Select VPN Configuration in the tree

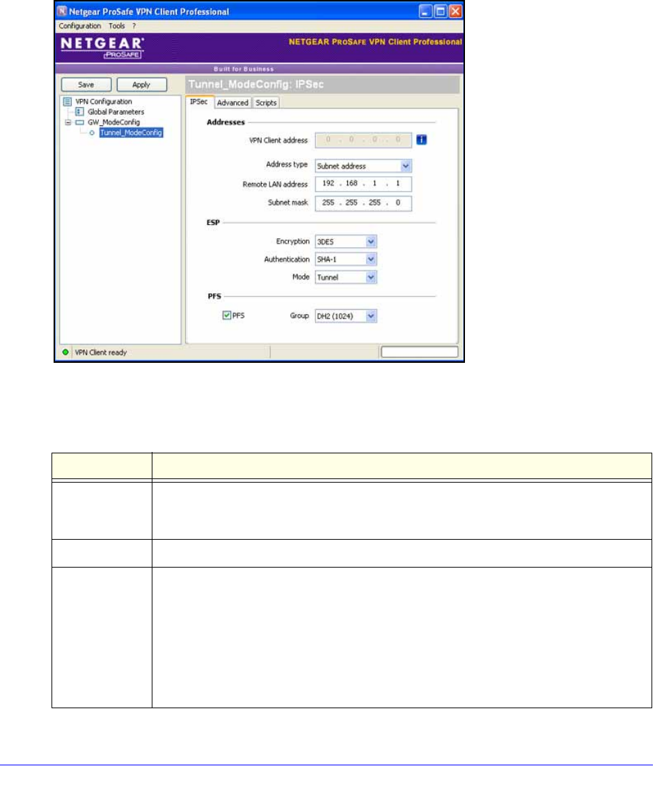104,102
